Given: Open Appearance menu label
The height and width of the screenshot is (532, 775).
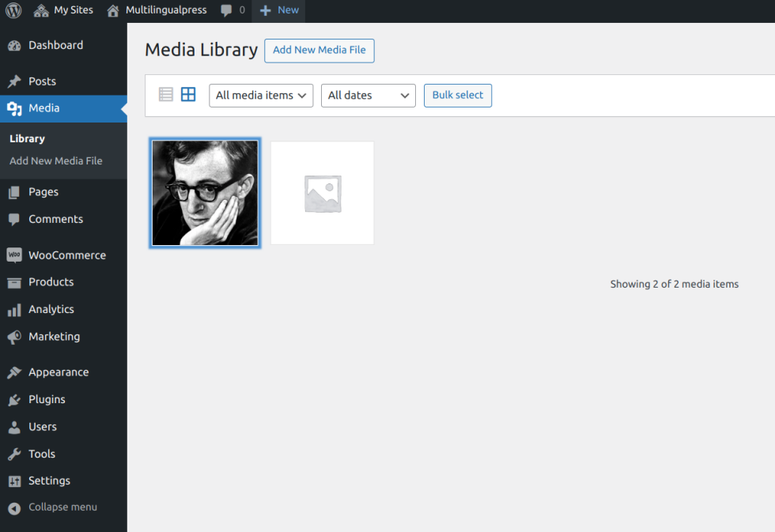Looking at the screenshot, I should (x=59, y=372).
